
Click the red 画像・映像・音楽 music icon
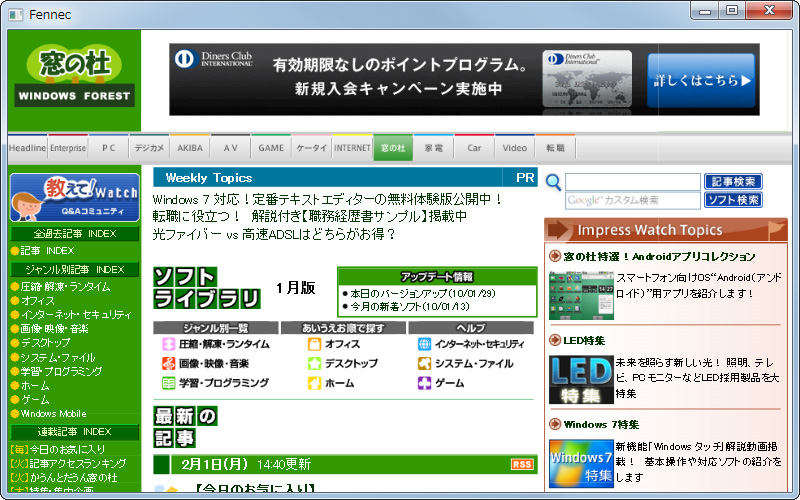(168, 363)
